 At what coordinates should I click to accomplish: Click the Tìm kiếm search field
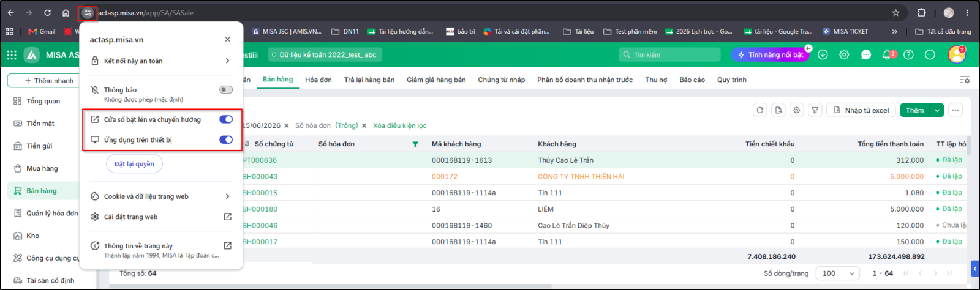[x=669, y=54]
